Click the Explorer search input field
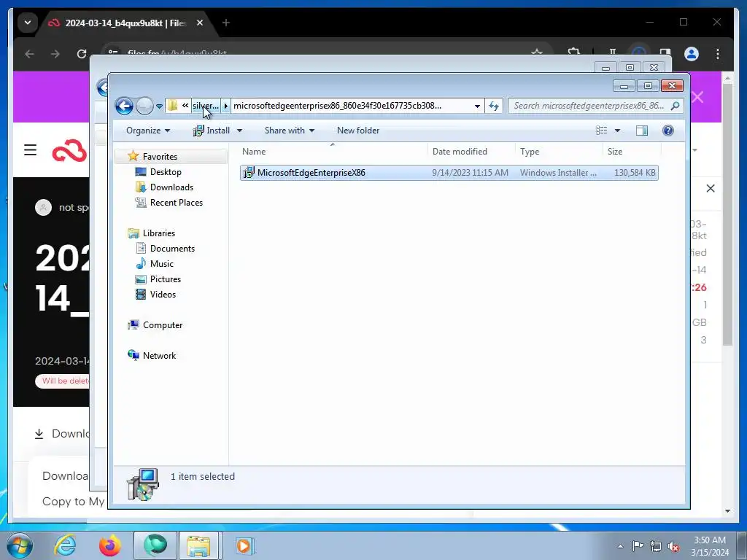This screenshot has height=560, width=747. (x=589, y=106)
